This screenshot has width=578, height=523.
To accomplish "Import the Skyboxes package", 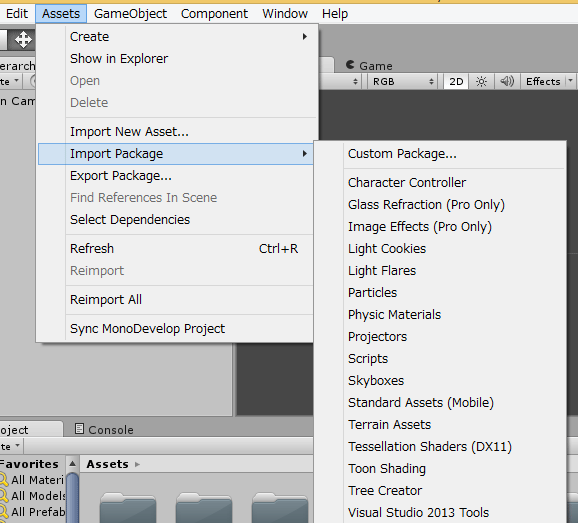I will pyautogui.click(x=440, y=381).
